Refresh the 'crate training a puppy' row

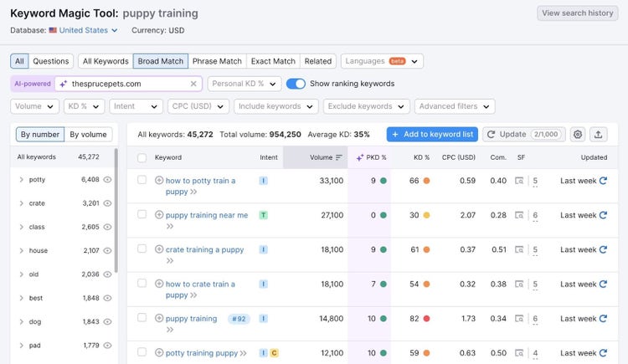(x=603, y=249)
